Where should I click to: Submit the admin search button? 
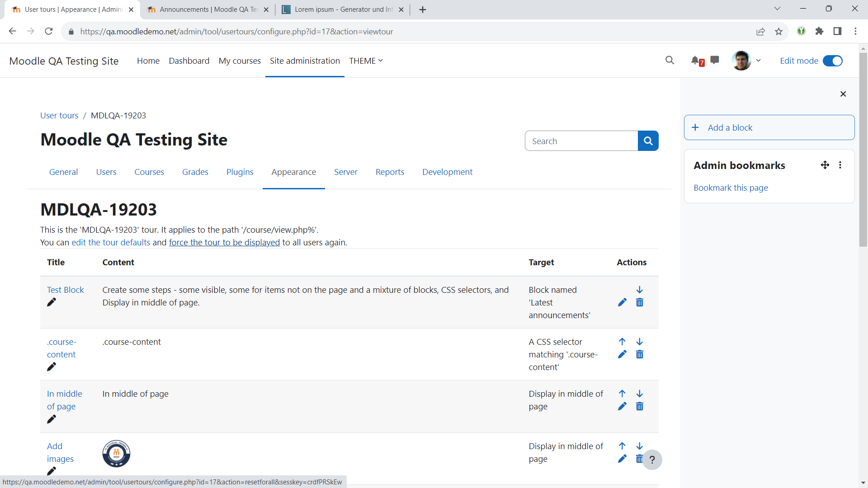(648, 141)
